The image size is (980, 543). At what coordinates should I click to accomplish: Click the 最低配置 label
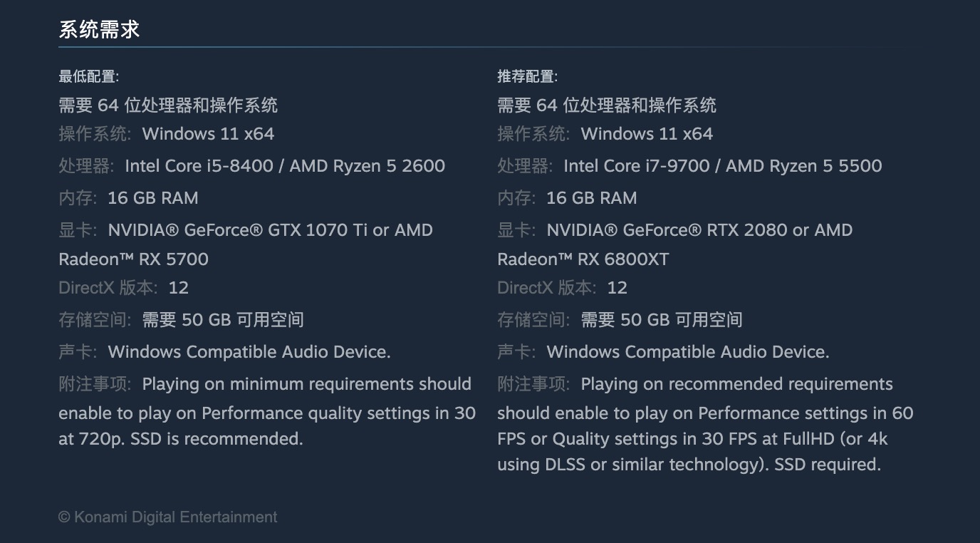pos(88,76)
